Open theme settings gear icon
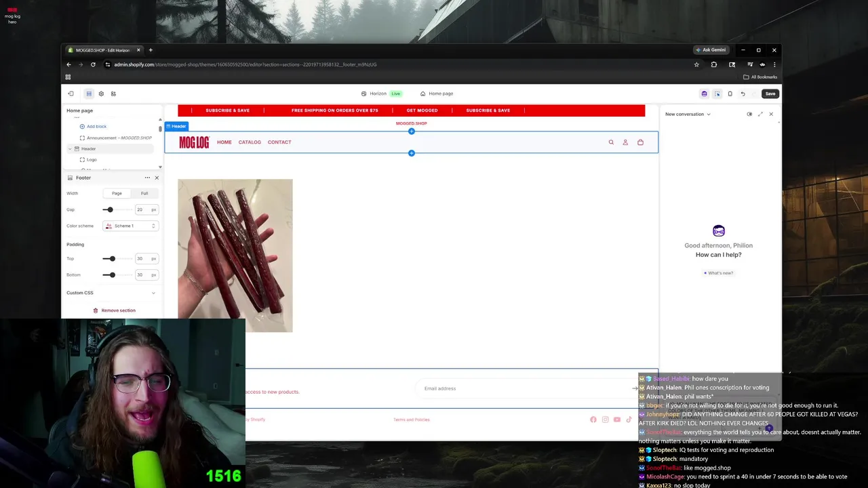 click(x=101, y=94)
